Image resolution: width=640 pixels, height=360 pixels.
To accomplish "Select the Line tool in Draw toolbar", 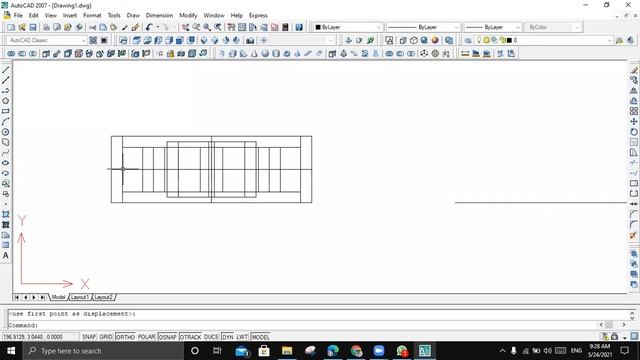I will click(x=6, y=70).
